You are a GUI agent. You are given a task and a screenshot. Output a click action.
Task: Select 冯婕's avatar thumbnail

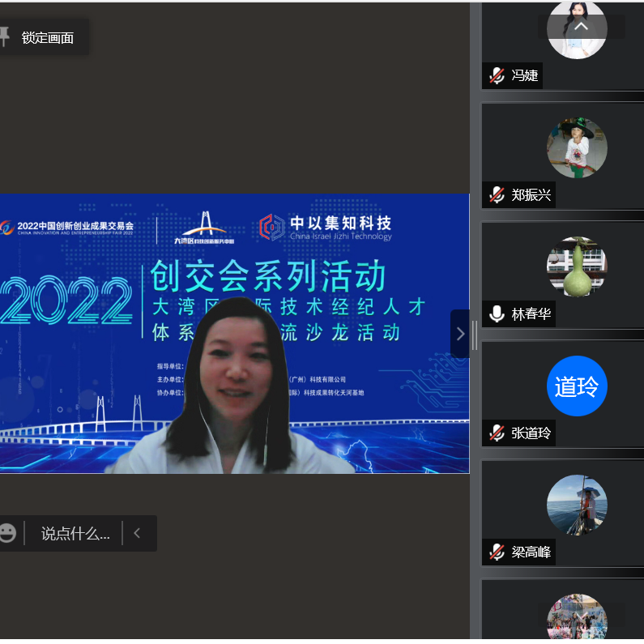click(577, 30)
